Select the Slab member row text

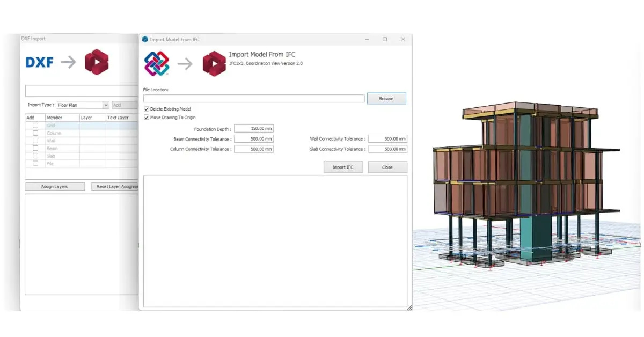[51, 156]
